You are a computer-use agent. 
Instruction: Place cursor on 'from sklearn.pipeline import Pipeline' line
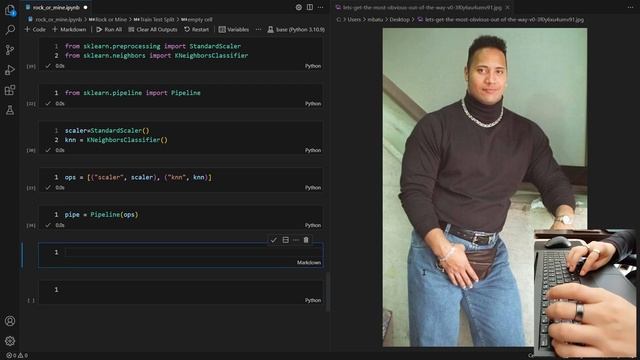(x=133, y=93)
